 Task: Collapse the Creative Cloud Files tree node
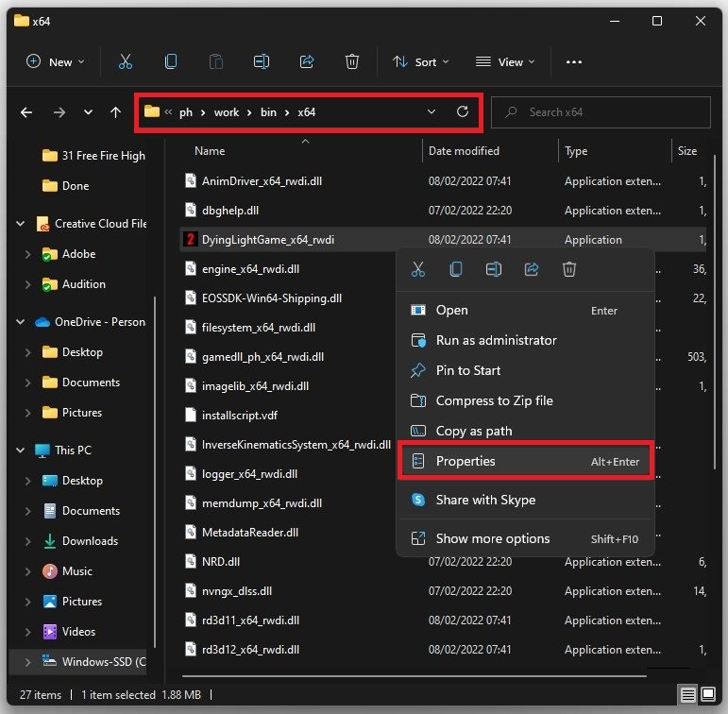(20, 224)
